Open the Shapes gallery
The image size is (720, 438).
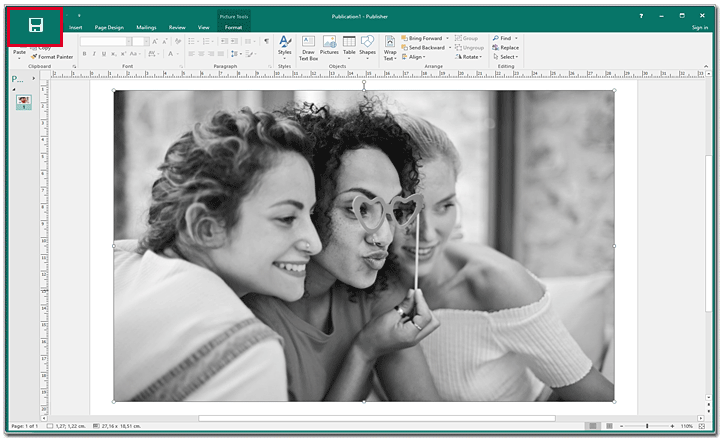[x=367, y=47]
